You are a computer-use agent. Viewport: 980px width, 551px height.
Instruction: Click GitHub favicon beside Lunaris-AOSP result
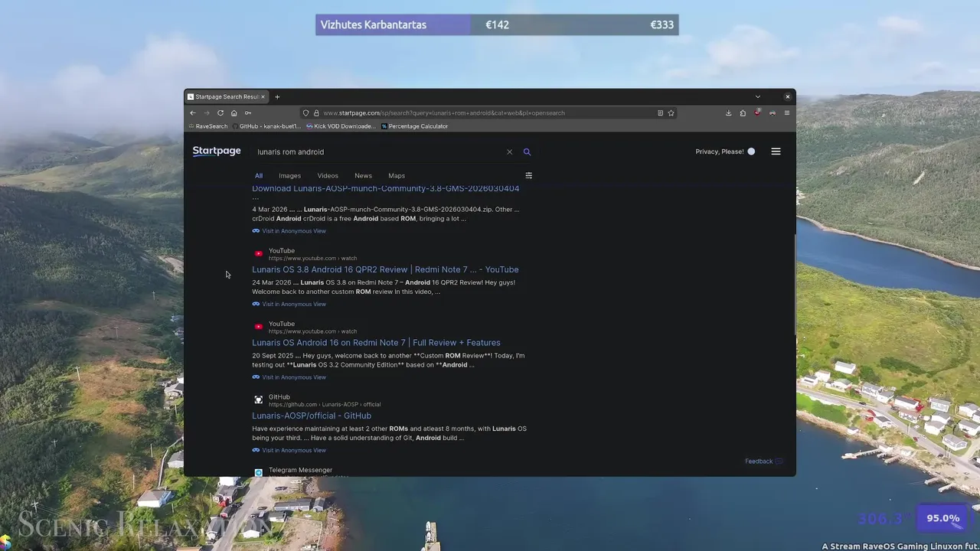click(x=259, y=399)
